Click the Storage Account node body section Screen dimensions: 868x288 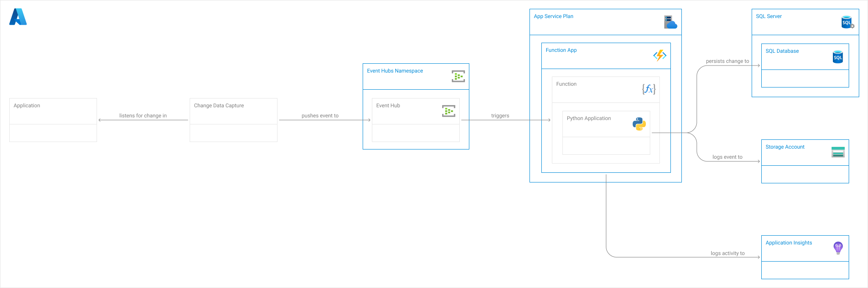[805, 174]
